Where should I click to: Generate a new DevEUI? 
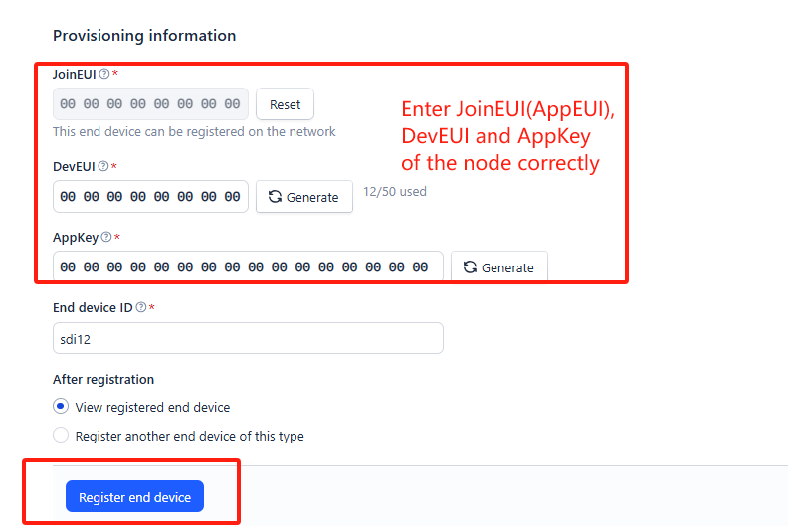click(x=304, y=197)
